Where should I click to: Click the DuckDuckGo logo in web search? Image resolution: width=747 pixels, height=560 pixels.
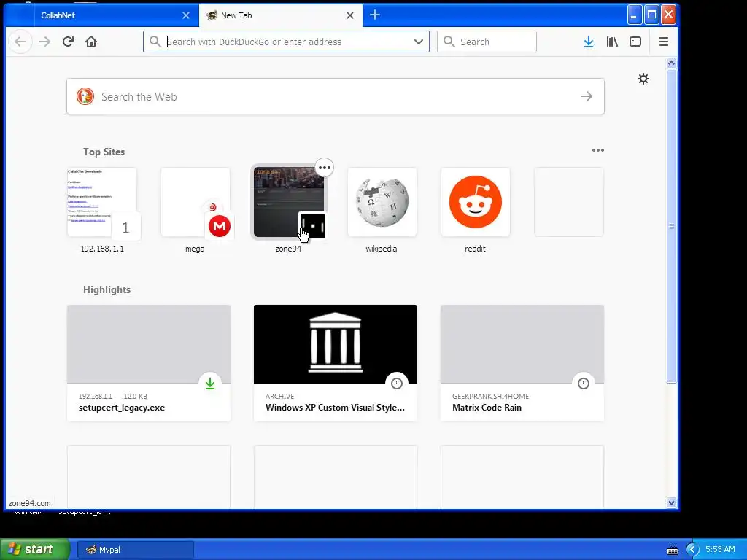coord(85,97)
